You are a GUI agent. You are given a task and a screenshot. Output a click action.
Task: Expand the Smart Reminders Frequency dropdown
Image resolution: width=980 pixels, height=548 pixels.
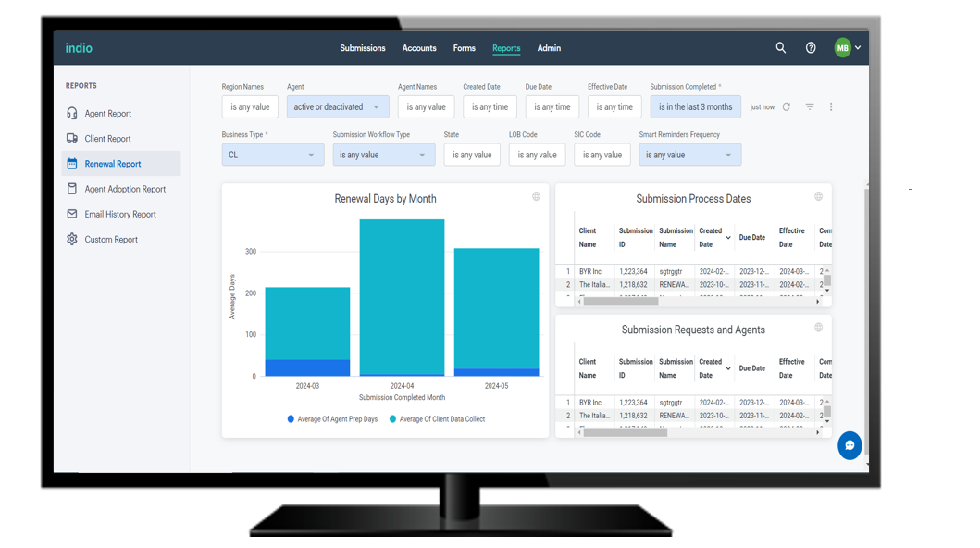click(689, 156)
